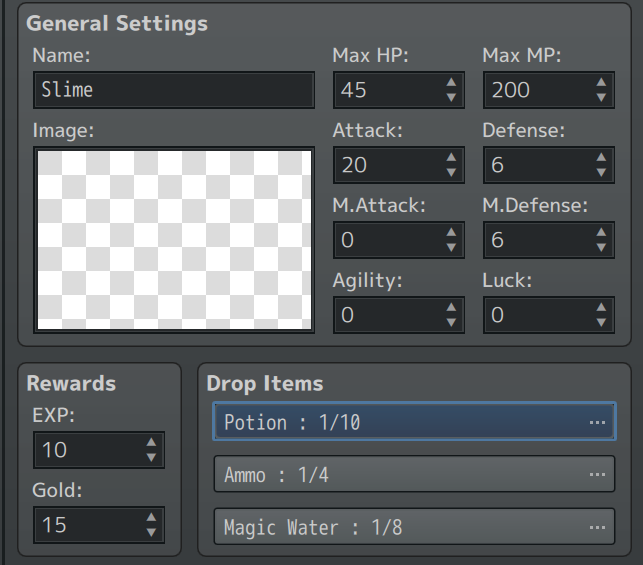643x565 pixels.
Task: Increase EXP with up arrow
Action: click(x=151, y=442)
